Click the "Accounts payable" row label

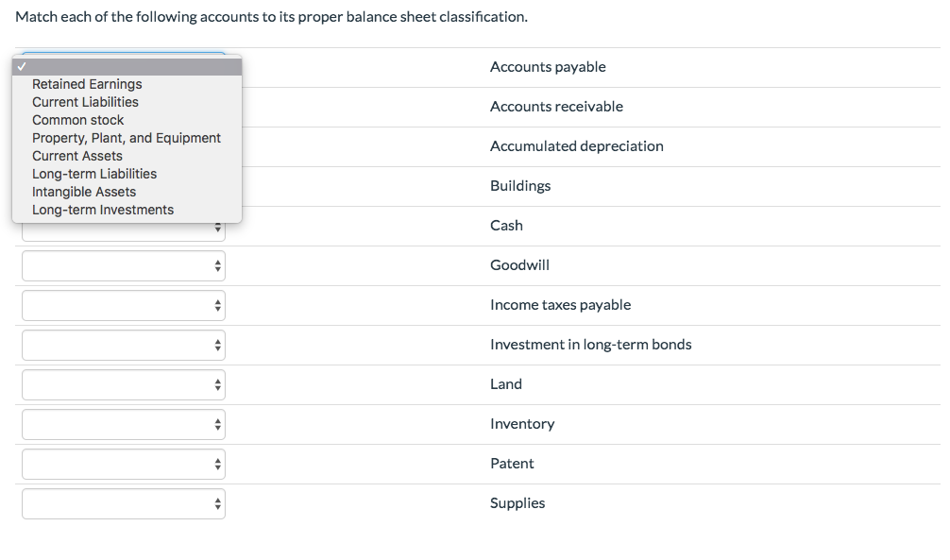click(548, 66)
